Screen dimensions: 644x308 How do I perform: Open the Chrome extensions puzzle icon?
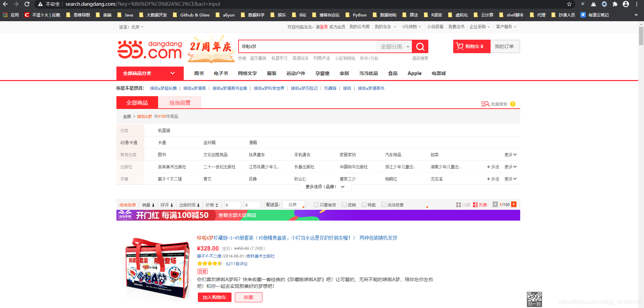pos(615,4)
